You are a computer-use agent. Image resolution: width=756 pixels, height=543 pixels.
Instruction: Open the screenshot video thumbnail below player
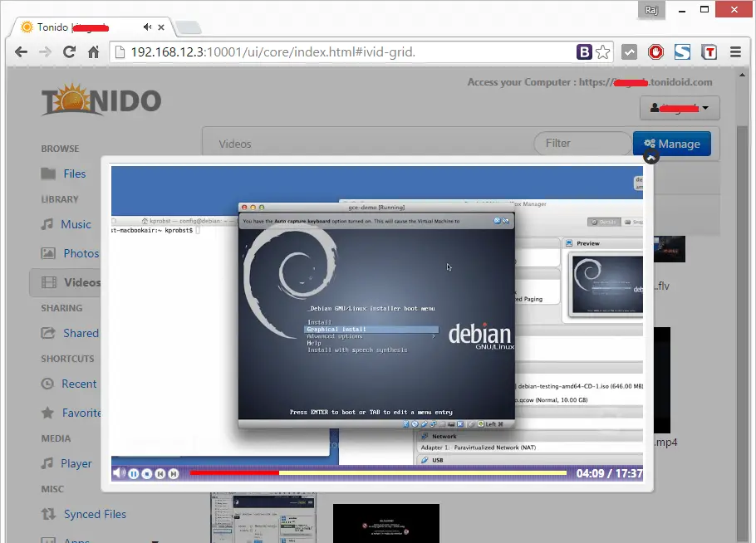point(263,518)
